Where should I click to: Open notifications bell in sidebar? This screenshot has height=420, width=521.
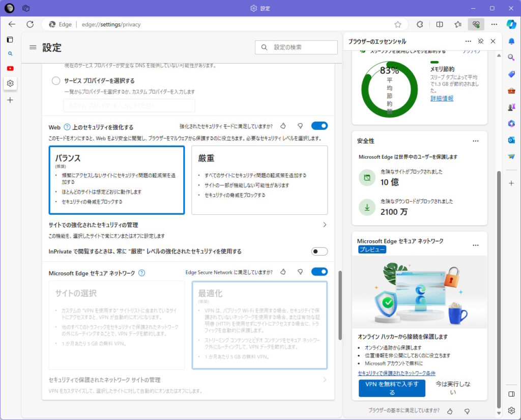click(511, 41)
